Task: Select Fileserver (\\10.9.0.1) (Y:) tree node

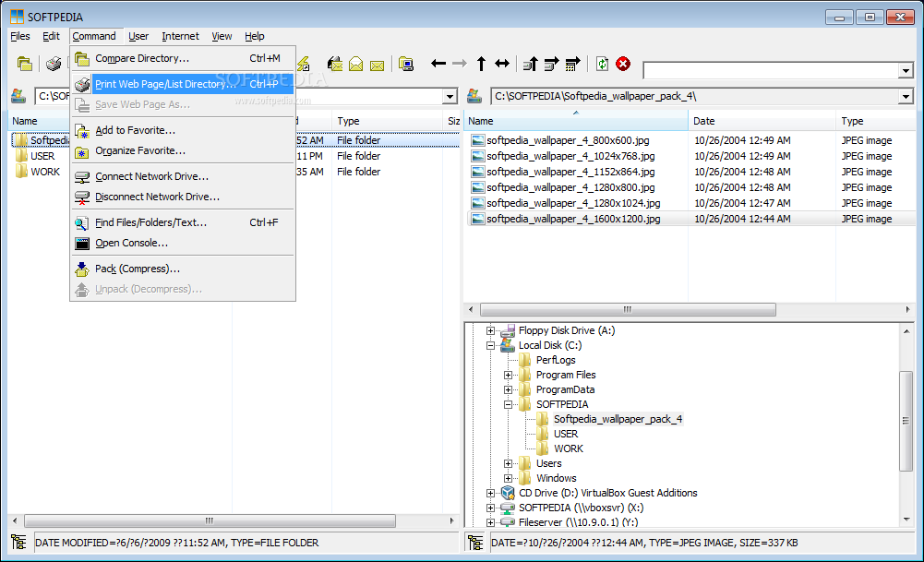Action: tap(578, 522)
